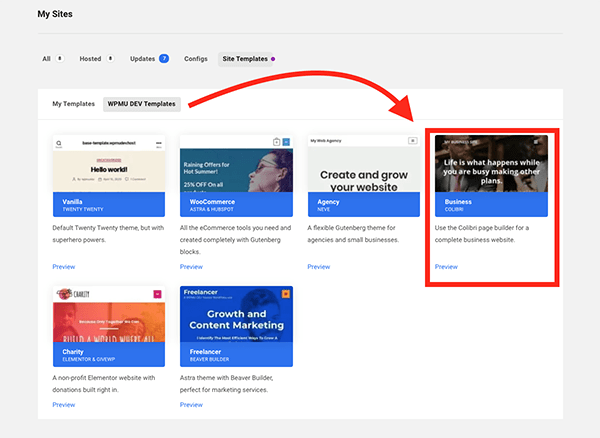Open the Configs tab
Screen dimensions: 600x438
(196, 59)
